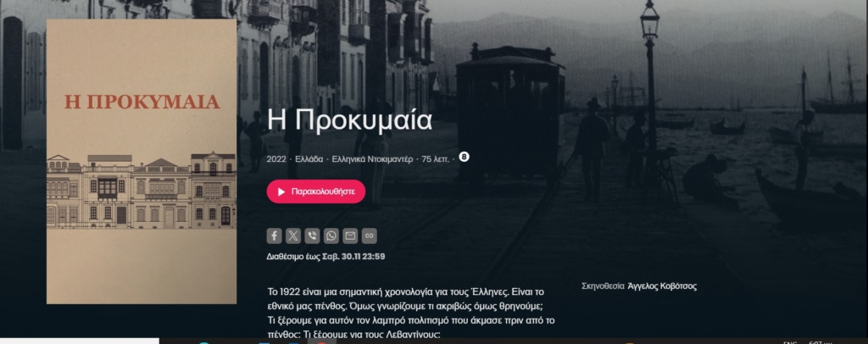Open director Άγγελος Κοβότσος's page
Screen dimensions: 868x344
pos(662,286)
